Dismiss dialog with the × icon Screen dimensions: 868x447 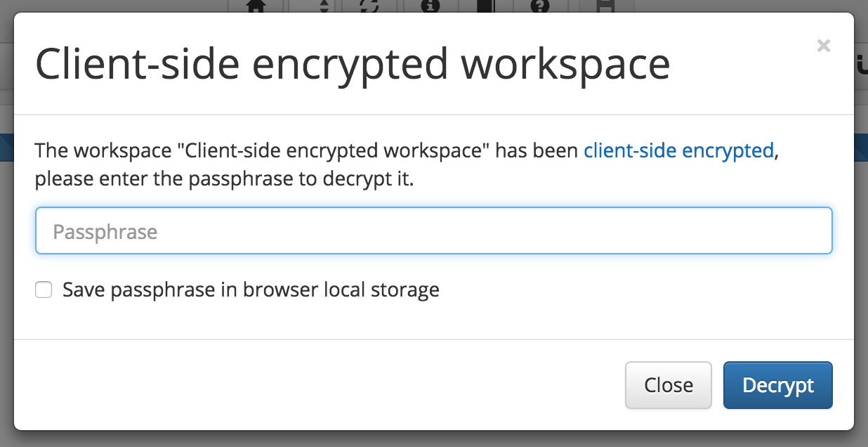pos(824,46)
